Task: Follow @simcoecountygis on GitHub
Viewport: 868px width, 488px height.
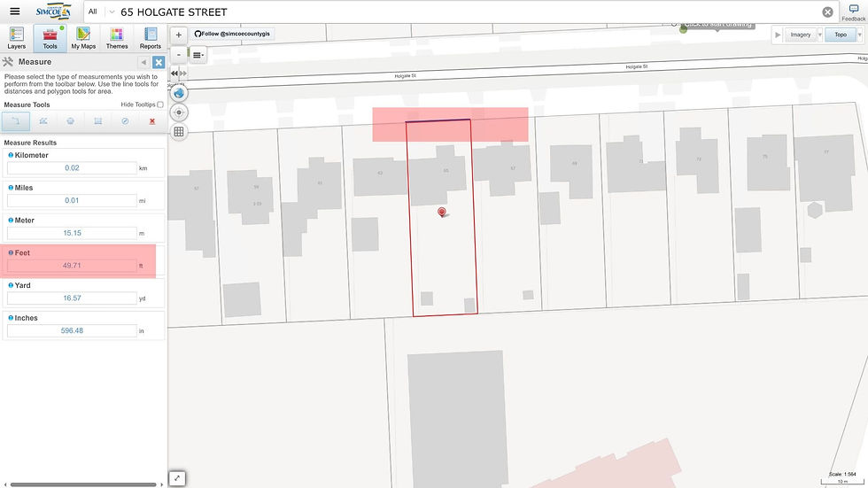Action: [x=232, y=34]
